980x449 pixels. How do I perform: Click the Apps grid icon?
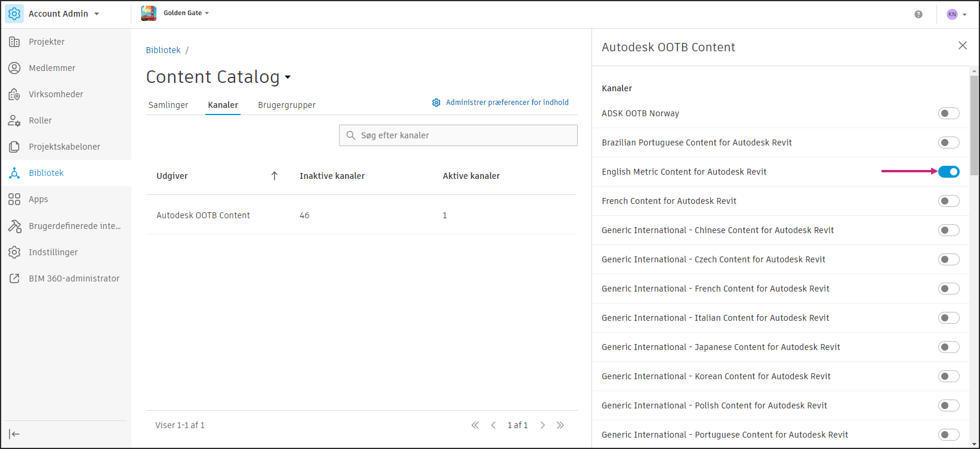point(14,199)
